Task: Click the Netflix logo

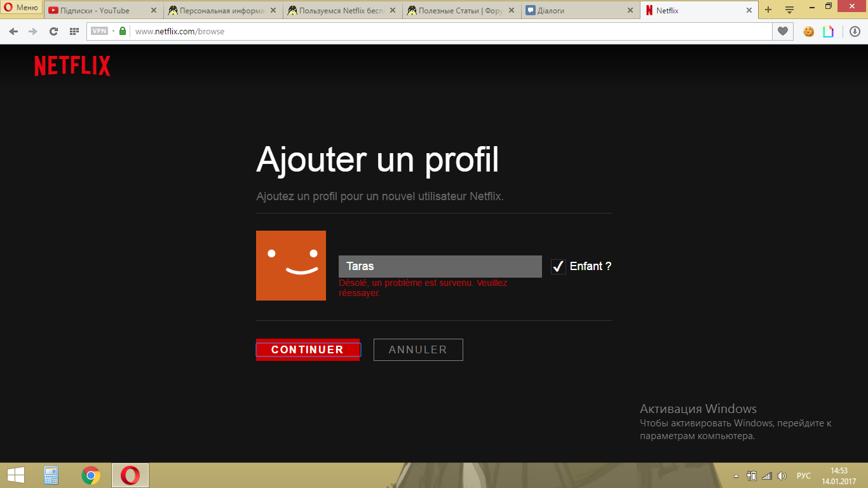Action: coord(72,66)
